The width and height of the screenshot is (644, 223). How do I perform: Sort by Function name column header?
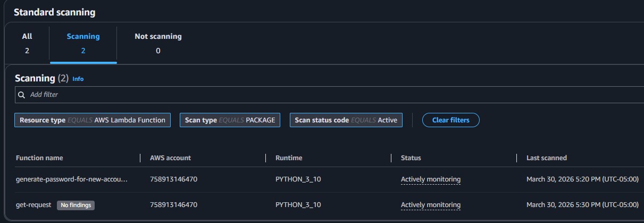click(39, 158)
